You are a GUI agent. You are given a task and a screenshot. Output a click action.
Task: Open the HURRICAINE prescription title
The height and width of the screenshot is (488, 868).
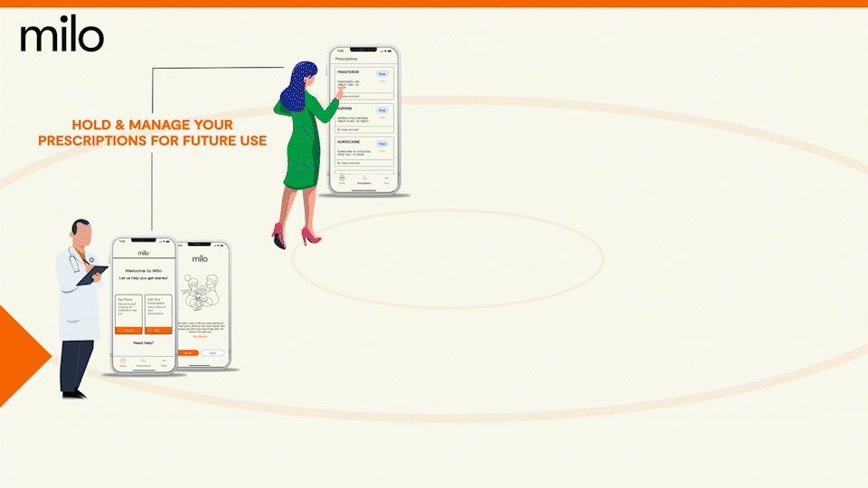pyautogui.click(x=349, y=142)
